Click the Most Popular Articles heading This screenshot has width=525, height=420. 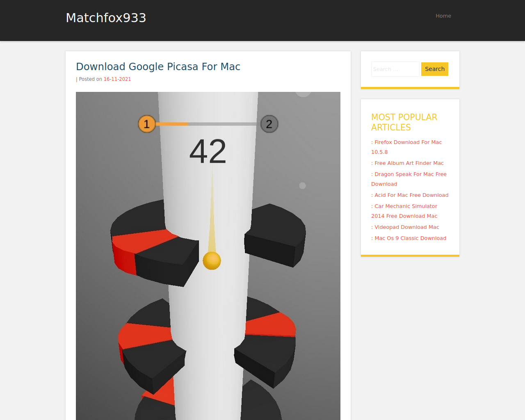coord(404,122)
